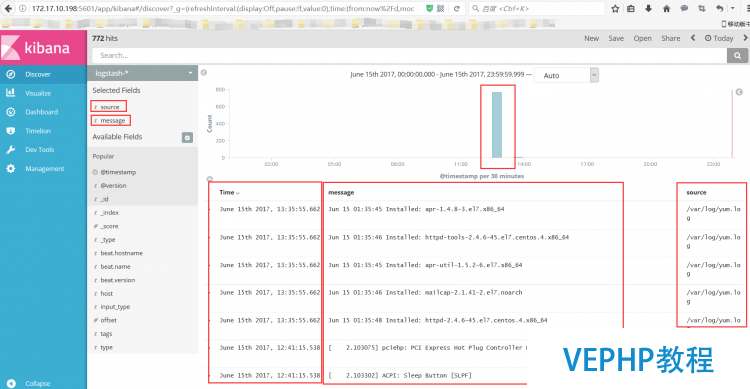Image resolution: width=750 pixels, height=389 pixels.
Task: Open the QR code icon in address bar
Action: pos(441,9)
